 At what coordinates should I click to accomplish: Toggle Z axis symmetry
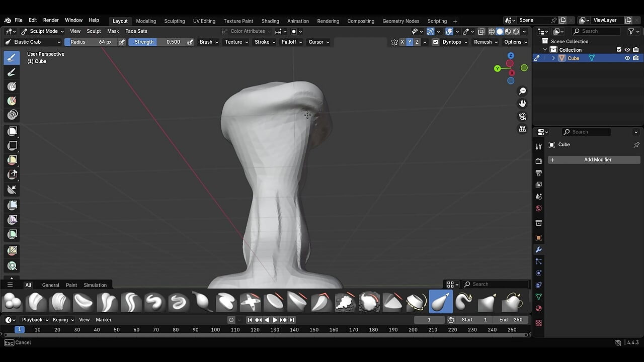point(417,42)
